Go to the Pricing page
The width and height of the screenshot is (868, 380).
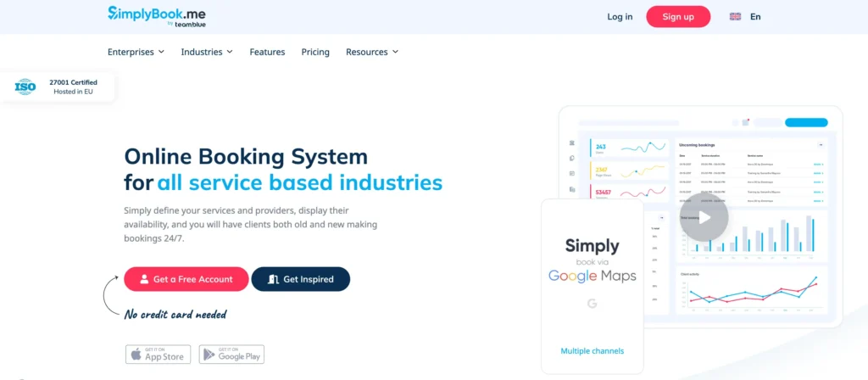[315, 52]
